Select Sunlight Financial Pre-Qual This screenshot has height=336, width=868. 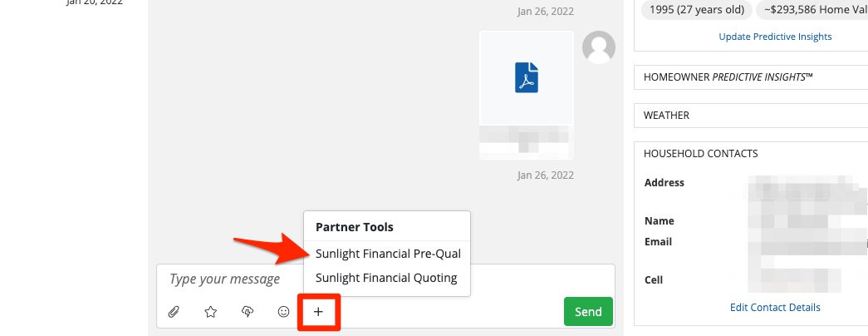pos(388,254)
